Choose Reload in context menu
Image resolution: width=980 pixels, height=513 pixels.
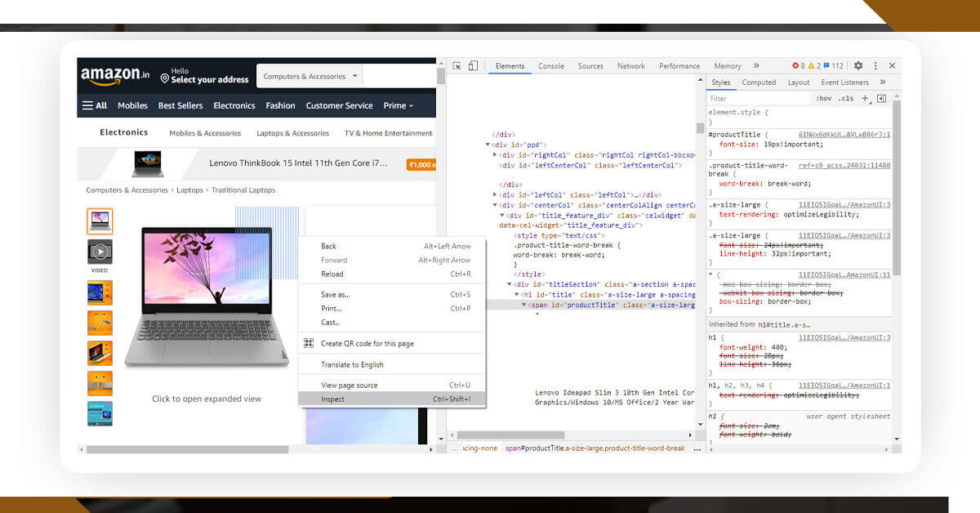coord(392,274)
